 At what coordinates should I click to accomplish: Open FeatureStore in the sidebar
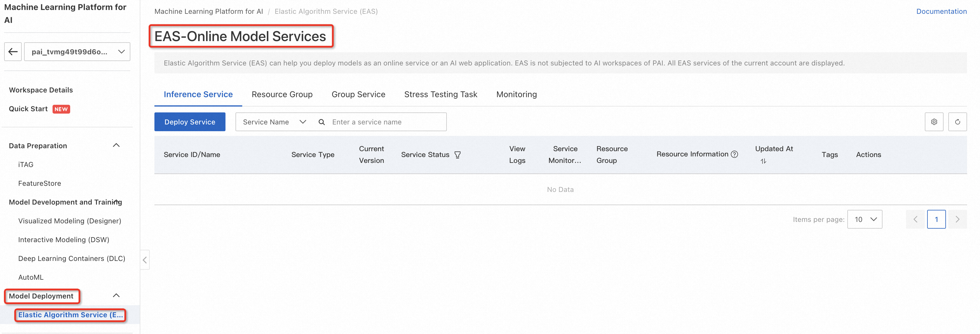pyautogui.click(x=40, y=183)
